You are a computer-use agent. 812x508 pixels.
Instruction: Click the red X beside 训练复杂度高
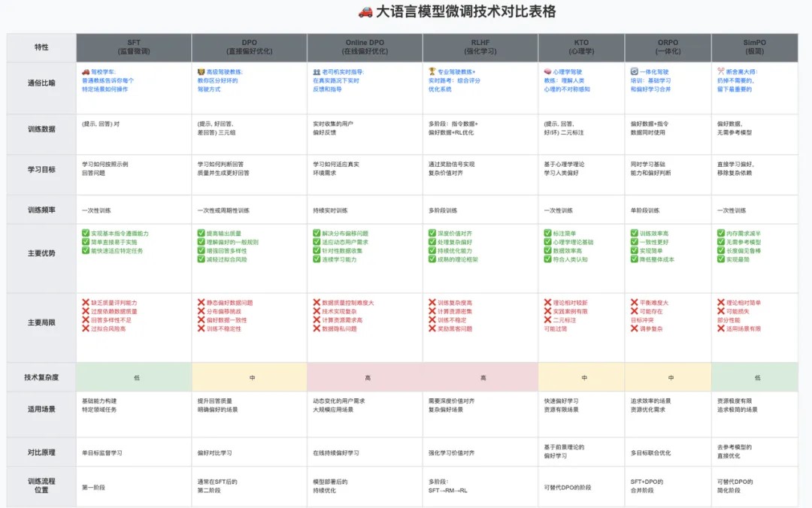click(432, 302)
